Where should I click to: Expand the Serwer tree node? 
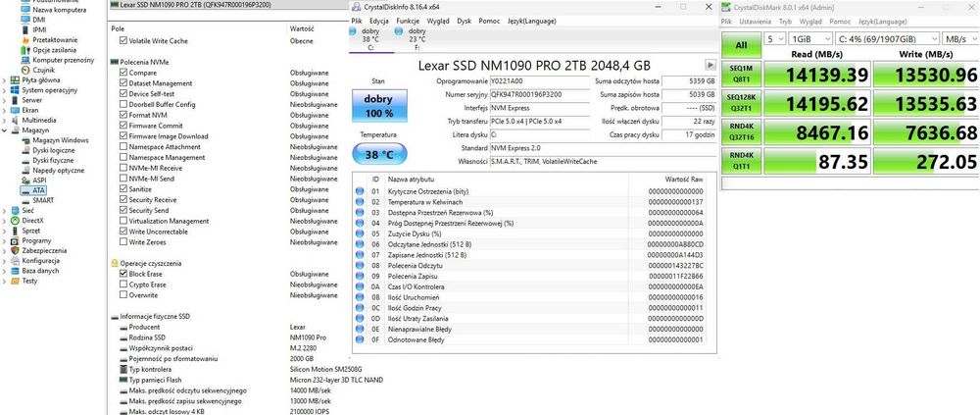[x=4, y=100]
